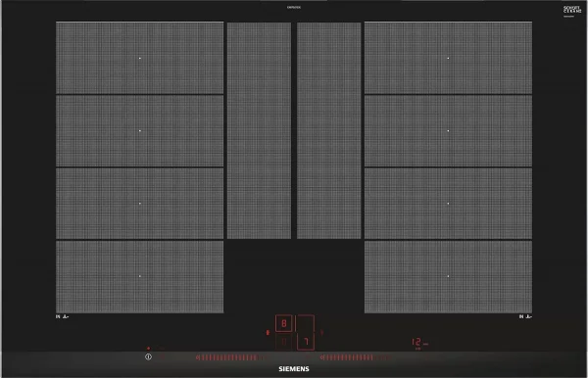Touch the left narrow center cooking strip

pyautogui.click(x=259, y=130)
